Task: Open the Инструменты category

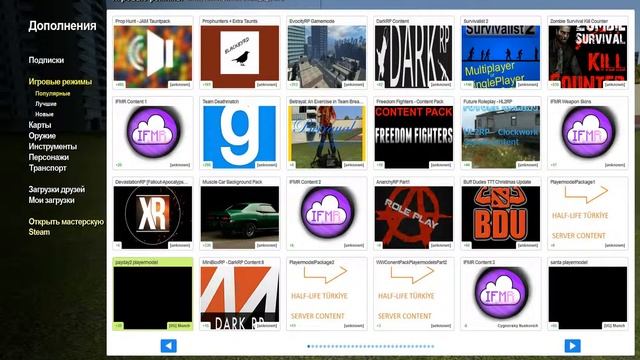Action: click(53, 146)
